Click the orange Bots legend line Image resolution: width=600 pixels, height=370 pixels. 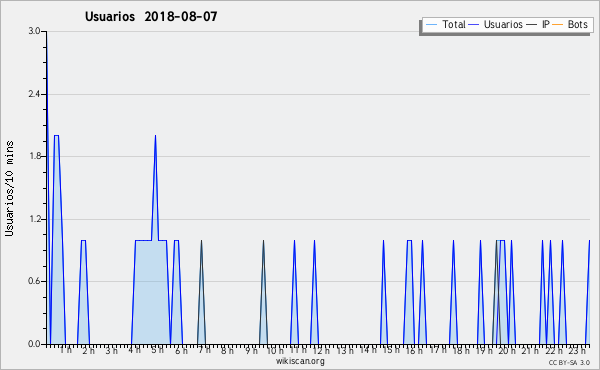558,25
